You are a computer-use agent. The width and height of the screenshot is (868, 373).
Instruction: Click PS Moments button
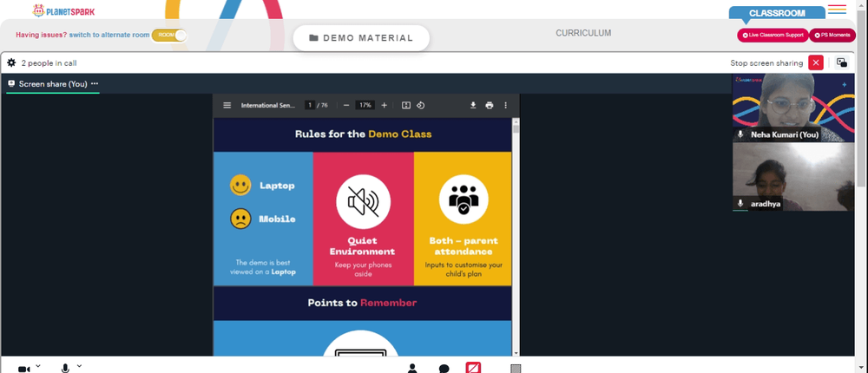click(832, 35)
